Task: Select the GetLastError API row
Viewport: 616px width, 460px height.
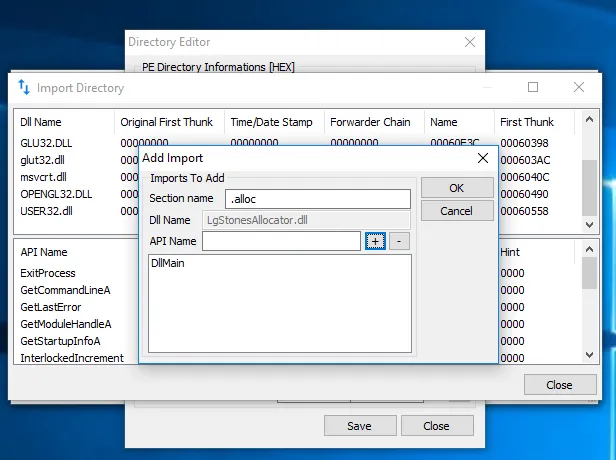Action: tap(51, 307)
